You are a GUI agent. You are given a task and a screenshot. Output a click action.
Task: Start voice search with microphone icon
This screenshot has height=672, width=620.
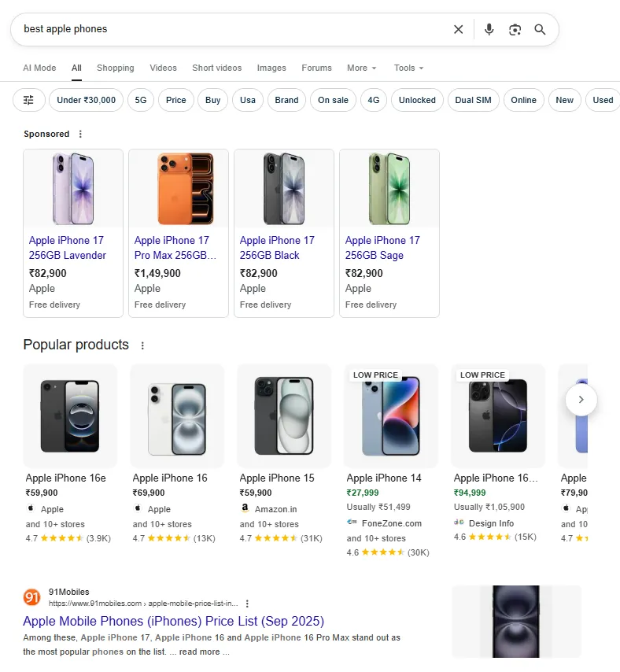[x=489, y=29]
